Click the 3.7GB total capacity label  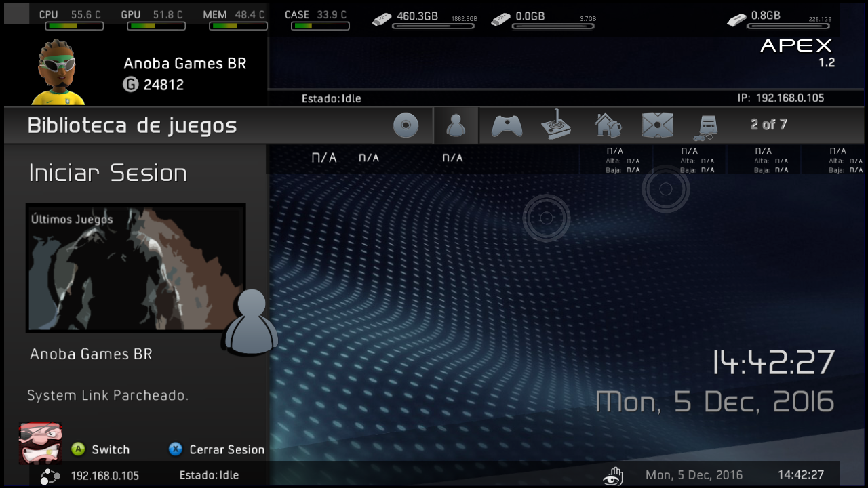tap(588, 19)
